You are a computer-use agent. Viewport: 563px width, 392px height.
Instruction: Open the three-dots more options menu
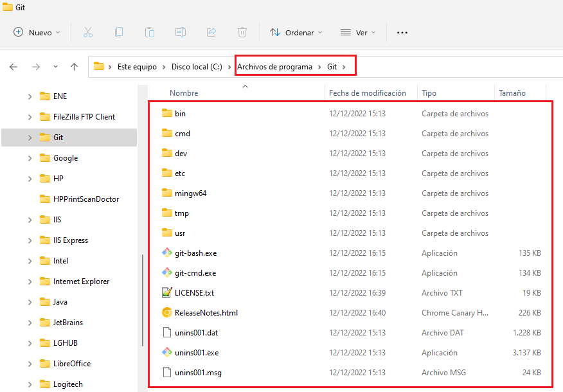(402, 33)
